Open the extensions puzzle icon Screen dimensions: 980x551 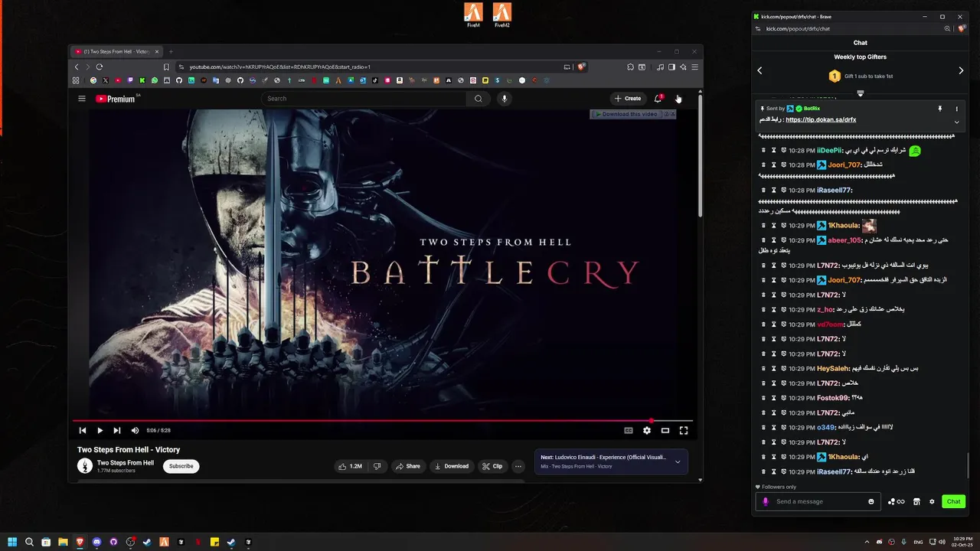pyautogui.click(x=630, y=67)
